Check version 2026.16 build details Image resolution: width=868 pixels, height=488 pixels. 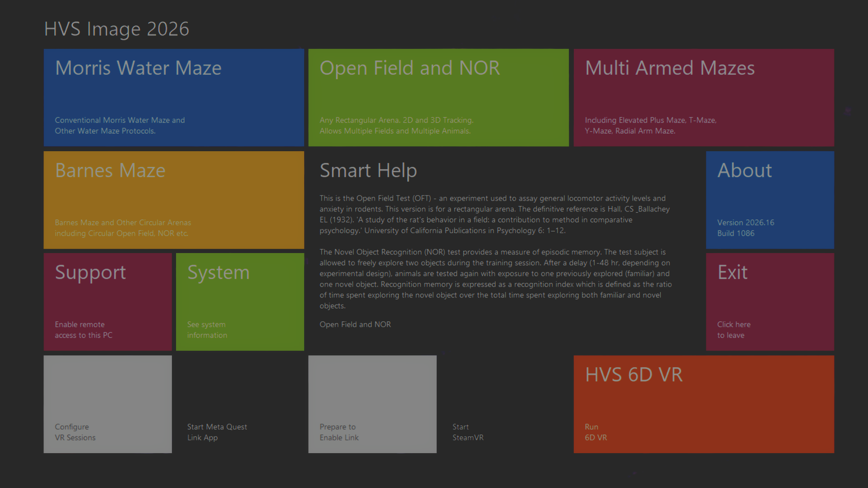[745, 228]
